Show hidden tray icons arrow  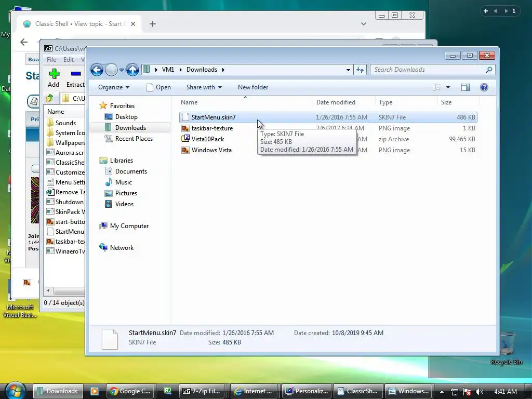coord(442,392)
